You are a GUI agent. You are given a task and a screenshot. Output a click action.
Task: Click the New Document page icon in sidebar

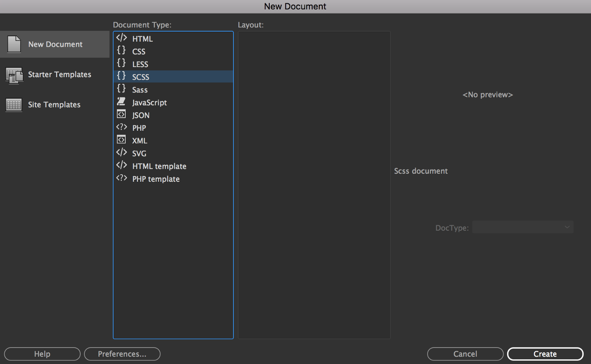pyautogui.click(x=13, y=44)
